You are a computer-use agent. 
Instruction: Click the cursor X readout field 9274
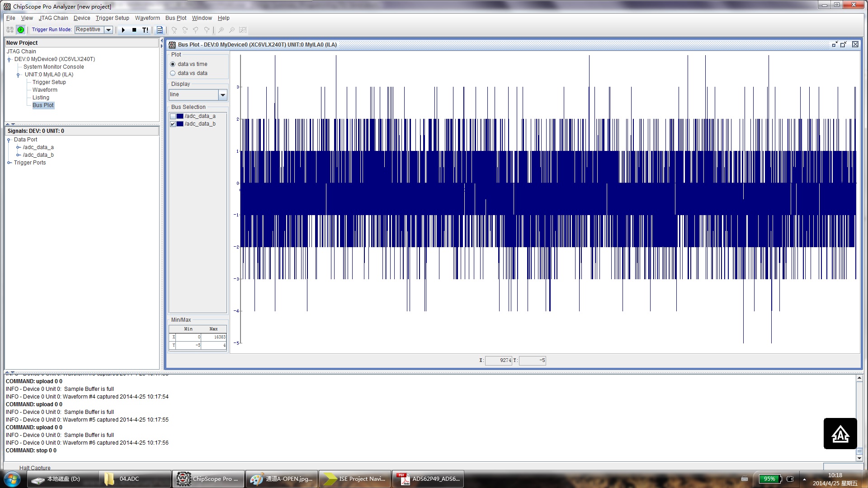[499, 361]
